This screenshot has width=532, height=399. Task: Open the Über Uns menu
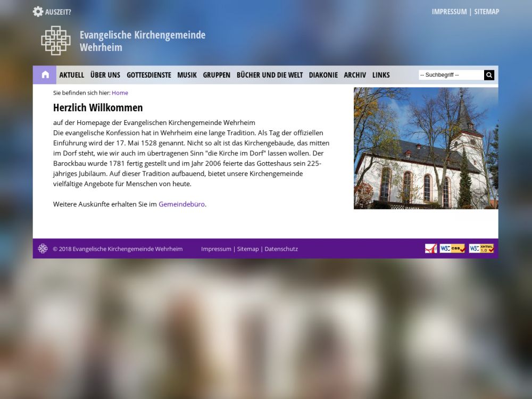105,75
